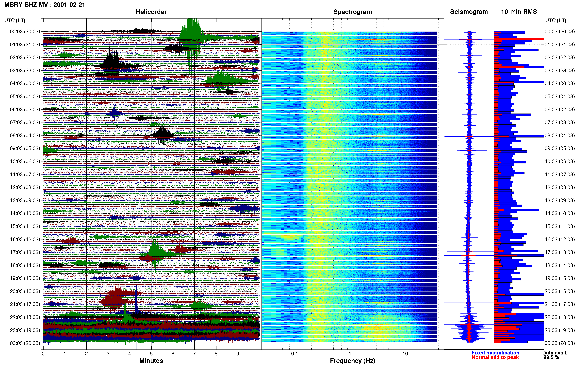Click left time label '16:03 (12:03)'
Screen dimensions: 588x368
pos(25,239)
